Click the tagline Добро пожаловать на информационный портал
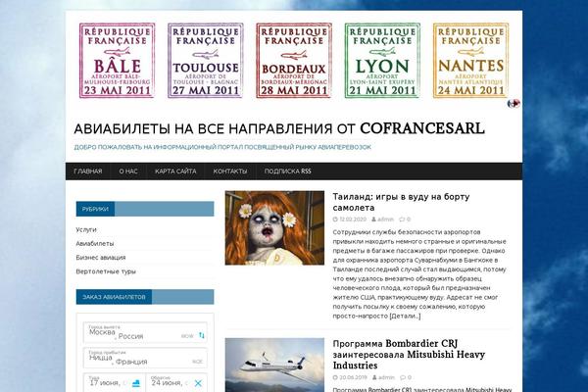This screenshot has height=392, width=588. coord(222,147)
